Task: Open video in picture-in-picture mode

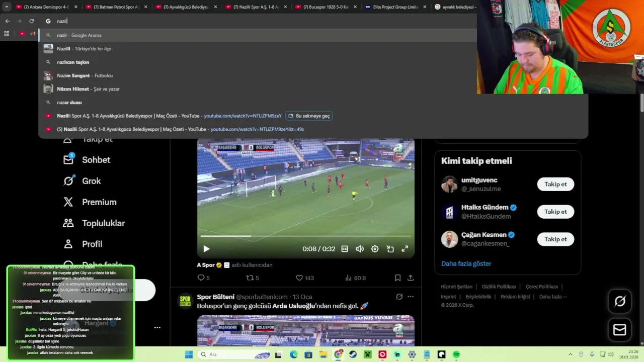Action: tap(390, 249)
